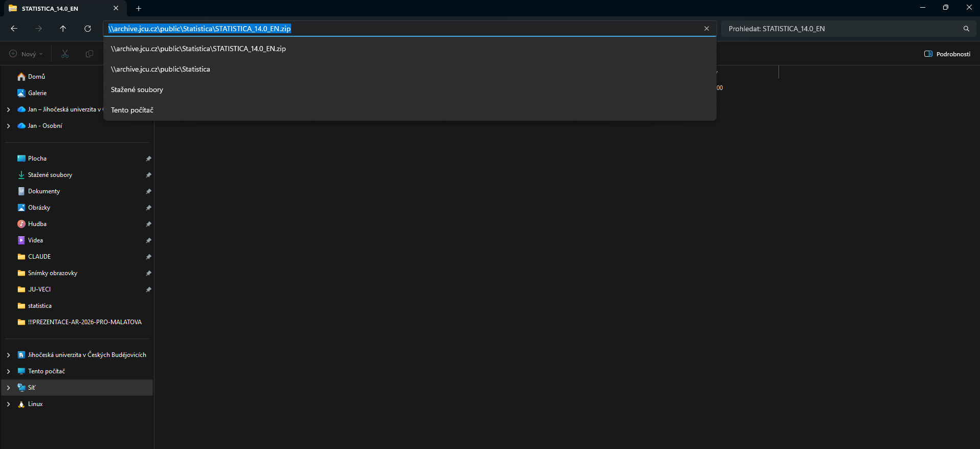Expand the Síť network node
This screenshot has width=980, height=449.
click(8, 388)
